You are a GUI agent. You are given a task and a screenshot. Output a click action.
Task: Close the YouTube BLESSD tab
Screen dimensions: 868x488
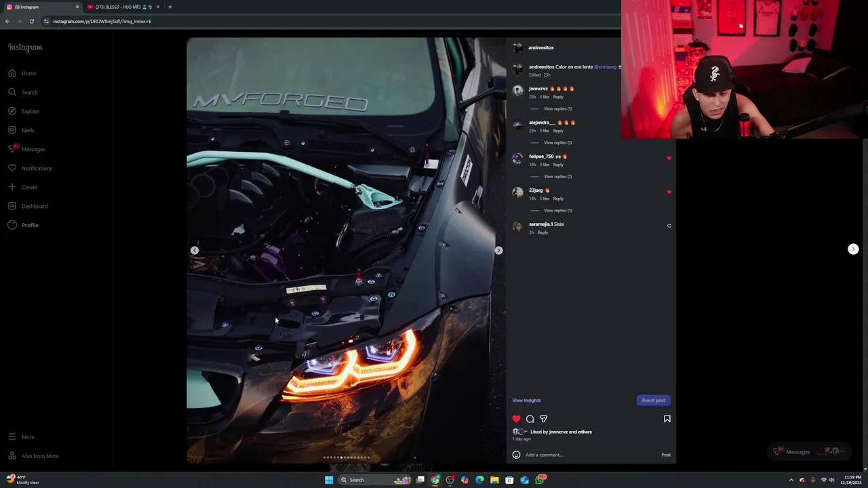(x=158, y=7)
